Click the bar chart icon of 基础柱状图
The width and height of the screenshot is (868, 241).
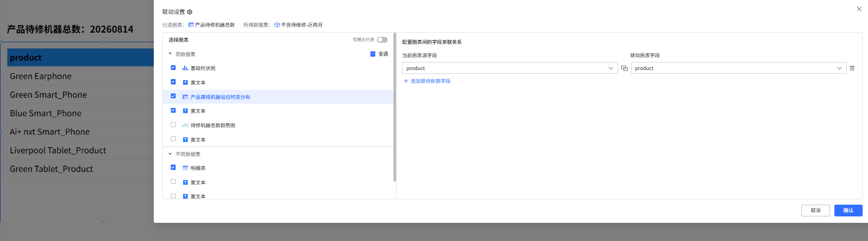point(185,68)
